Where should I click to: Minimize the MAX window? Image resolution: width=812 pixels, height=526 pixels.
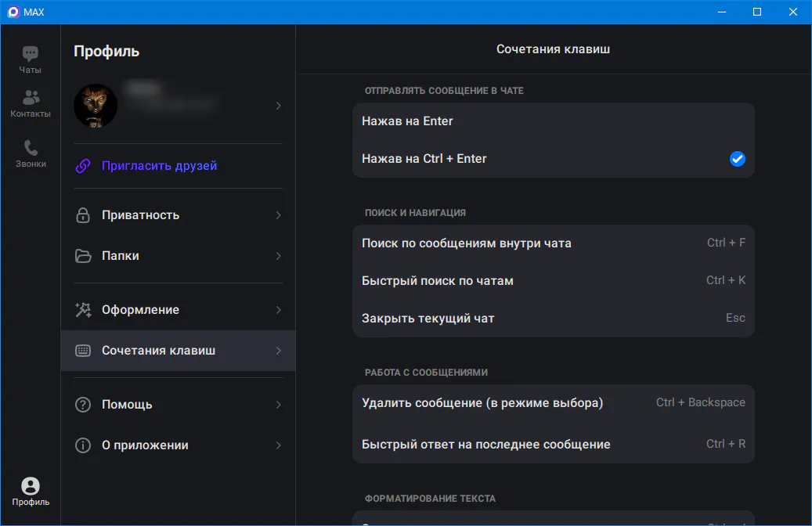[721, 12]
